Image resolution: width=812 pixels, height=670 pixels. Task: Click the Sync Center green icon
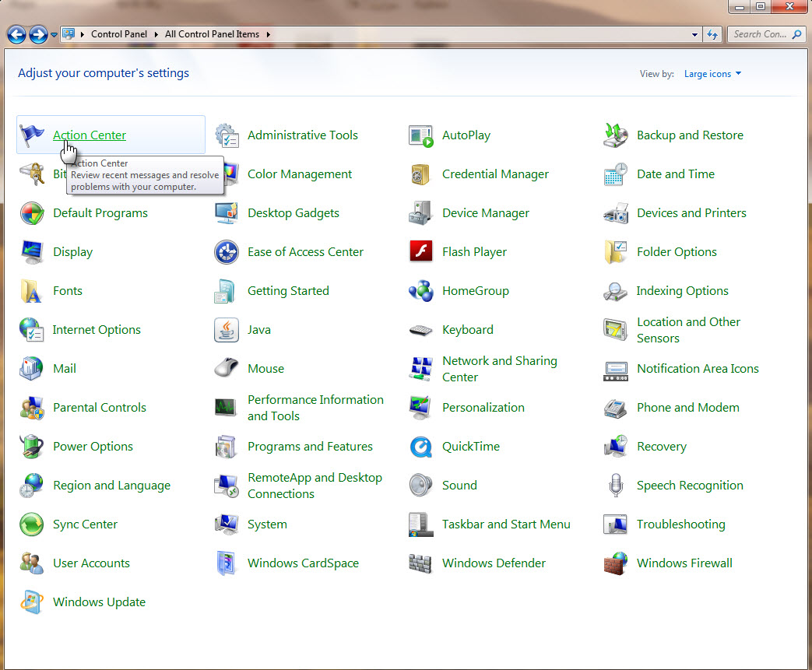(x=32, y=524)
